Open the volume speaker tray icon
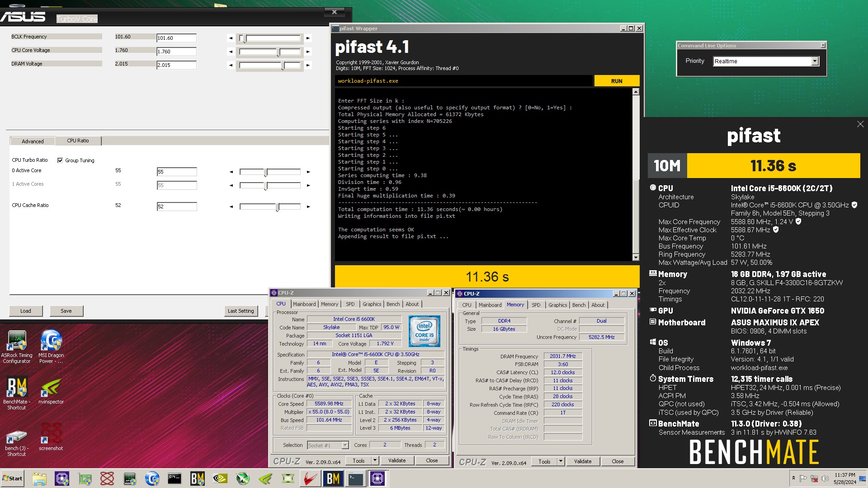This screenshot has height=488, width=868. pos(825,479)
